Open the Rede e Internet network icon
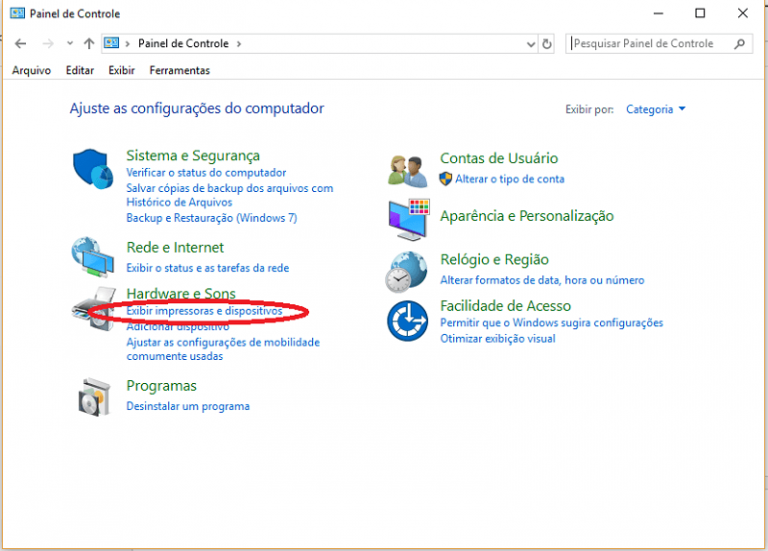The height and width of the screenshot is (551, 768). [93, 257]
